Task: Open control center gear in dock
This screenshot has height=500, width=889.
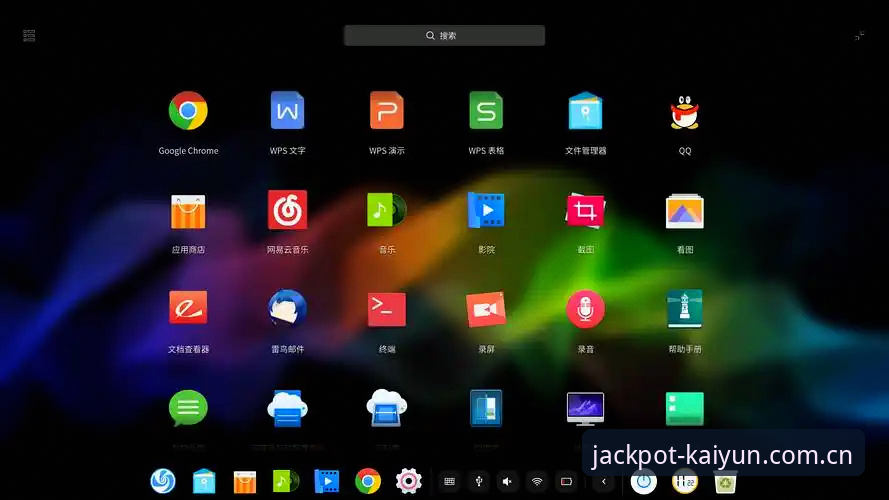Action: [x=409, y=481]
